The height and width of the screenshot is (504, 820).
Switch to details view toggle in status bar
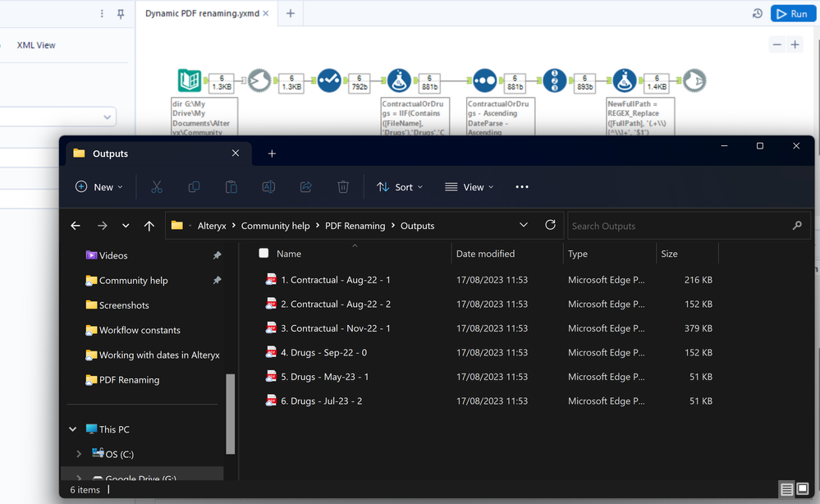point(786,489)
